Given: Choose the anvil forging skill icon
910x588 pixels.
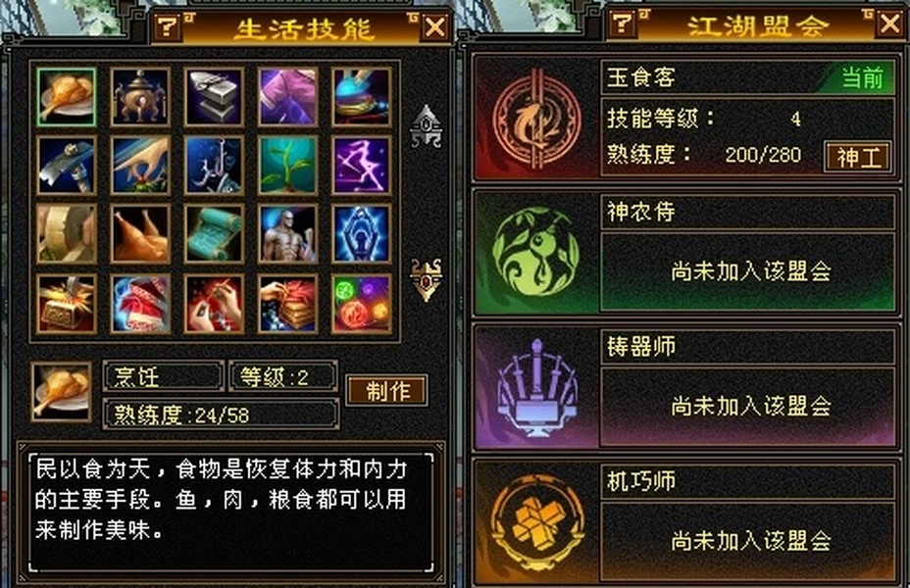Looking at the screenshot, I should pyautogui.click(x=214, y=97).
